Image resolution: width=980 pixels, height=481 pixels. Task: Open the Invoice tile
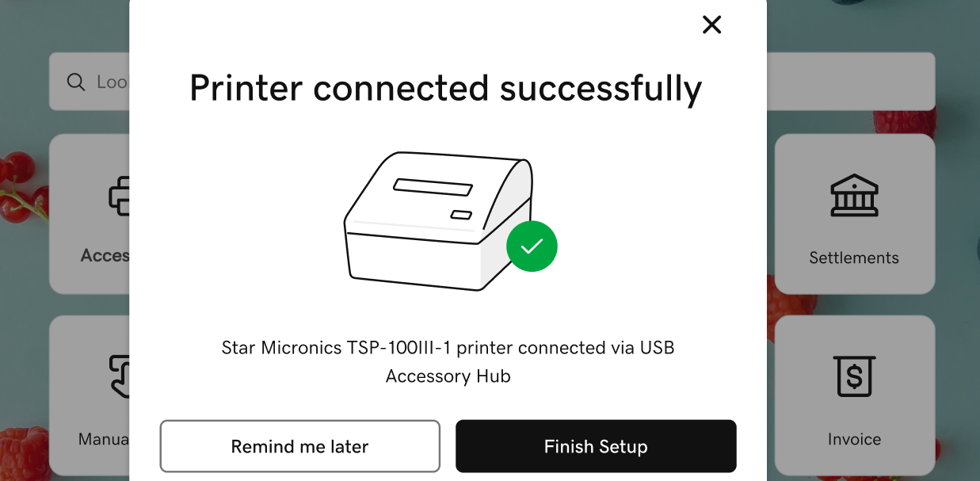[x=854, y=394]
